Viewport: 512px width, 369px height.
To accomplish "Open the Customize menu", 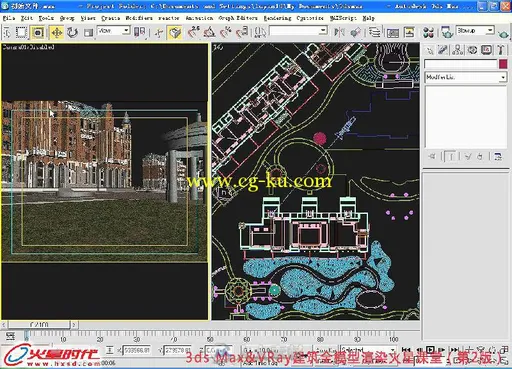I will (310, 18).
